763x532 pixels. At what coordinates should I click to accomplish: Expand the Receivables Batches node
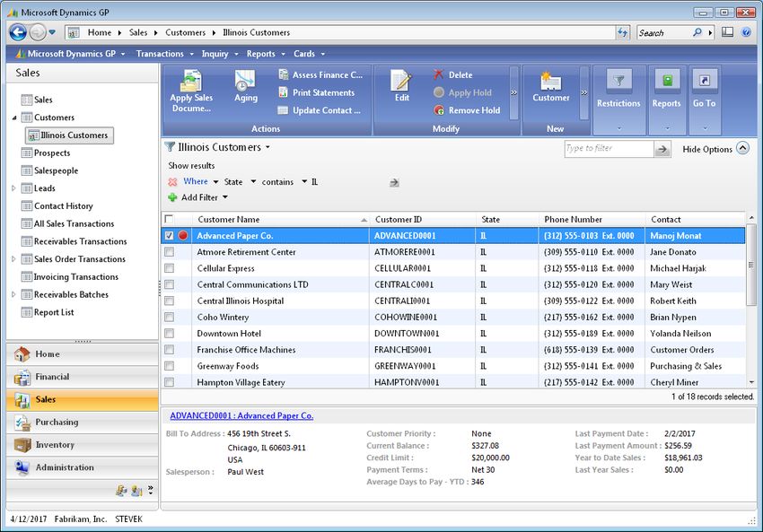click(x=13, y=294)
